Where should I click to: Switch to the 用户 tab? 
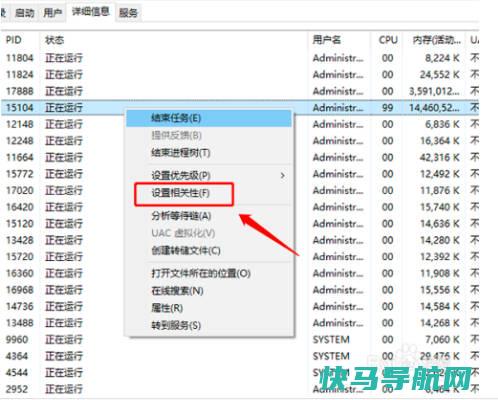(53, 13)
